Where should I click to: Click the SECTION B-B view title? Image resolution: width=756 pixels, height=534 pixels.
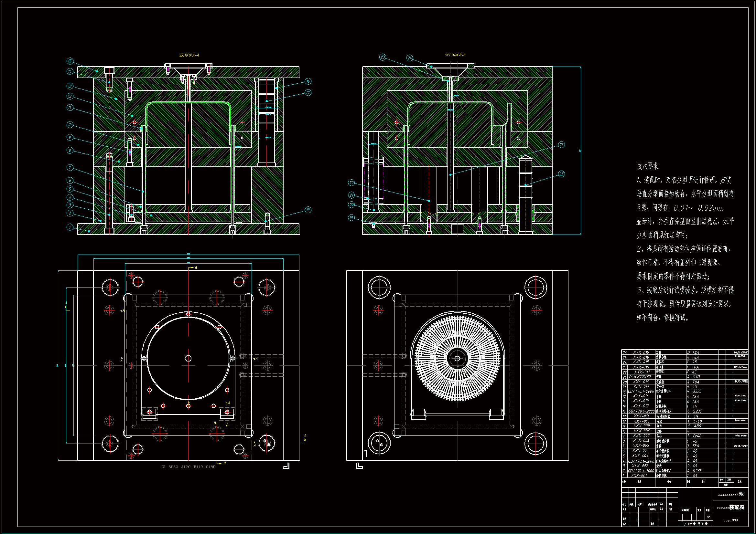[x=455, y=55]
